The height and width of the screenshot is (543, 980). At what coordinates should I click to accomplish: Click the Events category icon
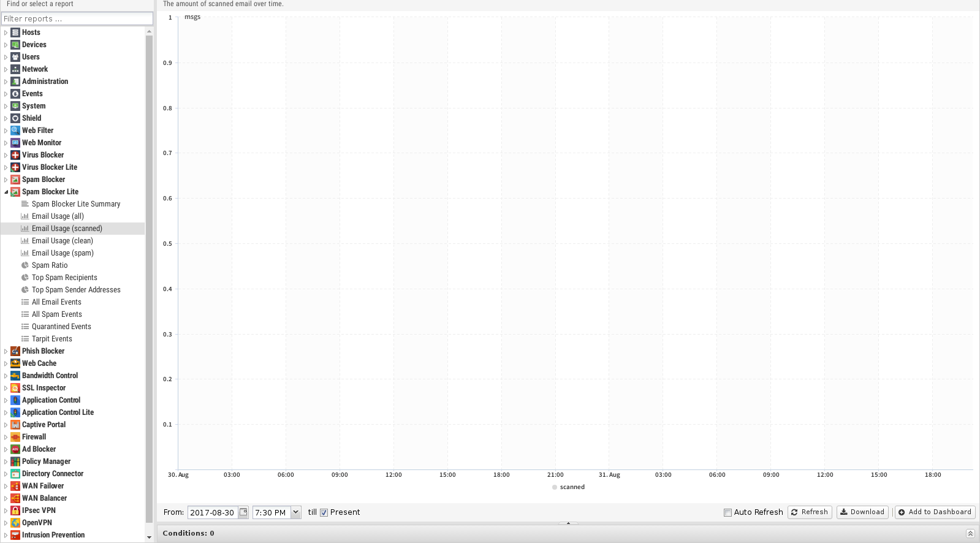pyautogui.click(x=15, y=94)
